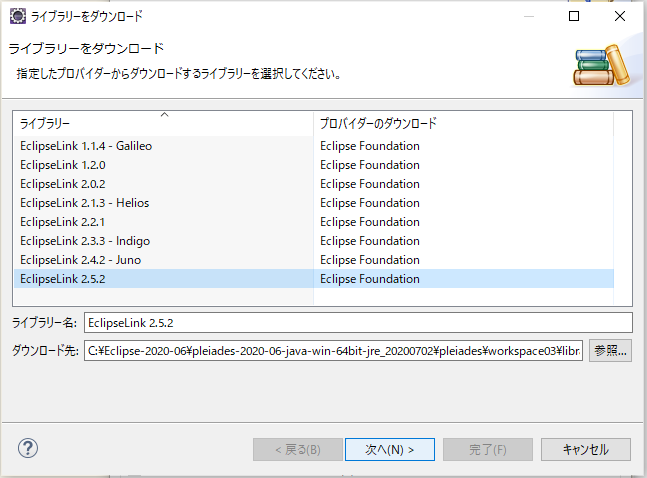
Task: Click Eclipse Foundation in the Juno row
Action: coord(370,260)
